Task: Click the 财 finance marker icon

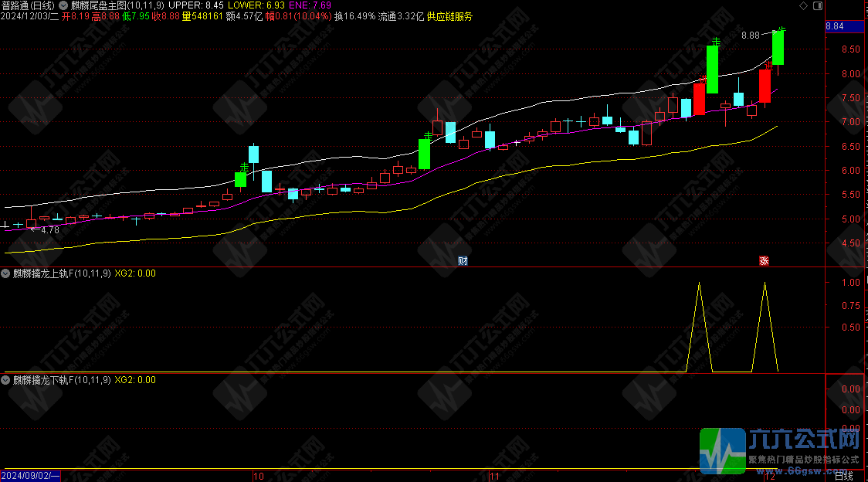Action: point(463,260)
